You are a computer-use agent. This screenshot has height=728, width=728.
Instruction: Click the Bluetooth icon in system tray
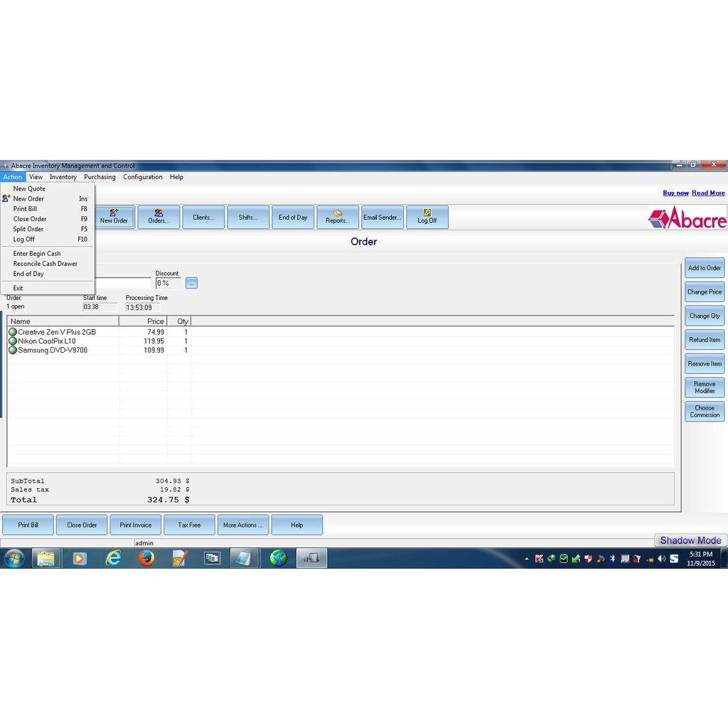point(612,559)
